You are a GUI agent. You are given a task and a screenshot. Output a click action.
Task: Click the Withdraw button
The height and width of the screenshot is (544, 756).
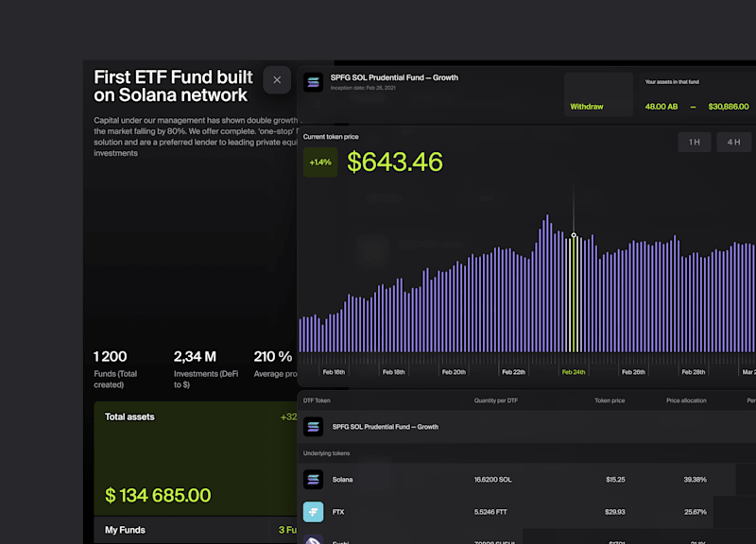click(598, 94)
